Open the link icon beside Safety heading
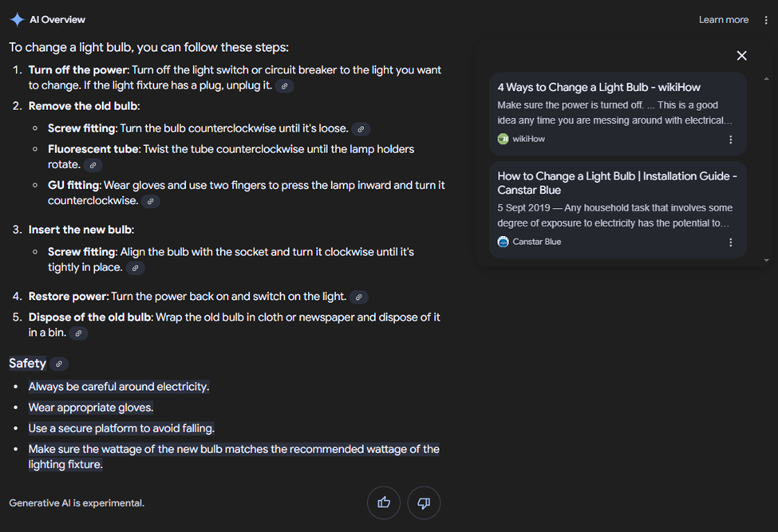The width and height of the screenshot is (778, 532). click(x=59, y=364)
